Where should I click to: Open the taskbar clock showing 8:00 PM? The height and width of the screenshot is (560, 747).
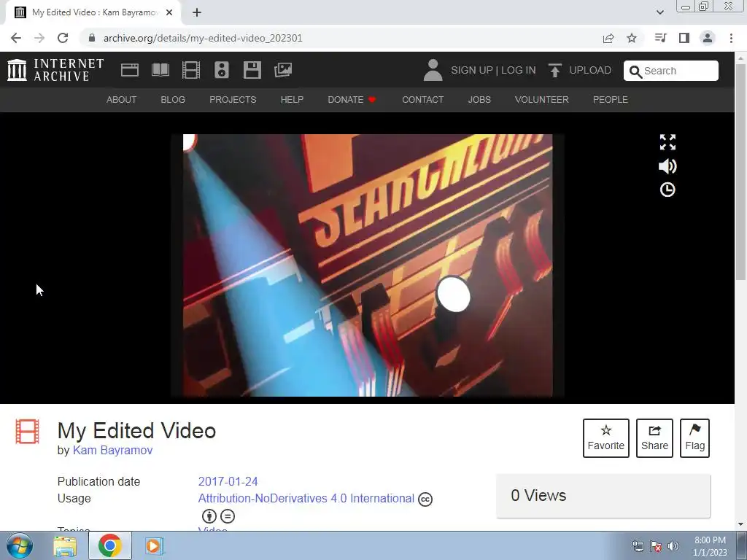[710, 546]
